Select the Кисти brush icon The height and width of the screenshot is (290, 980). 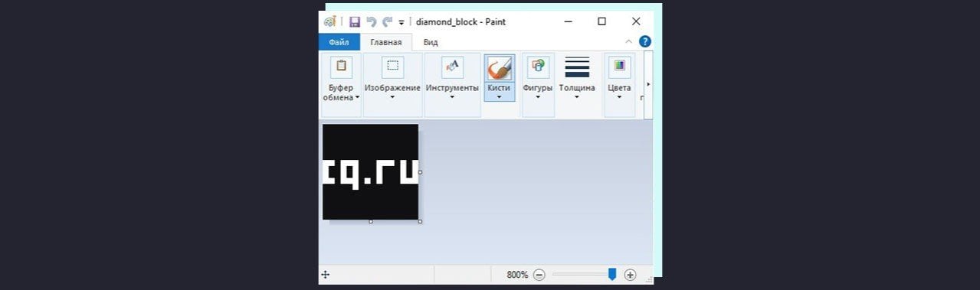(x=499, y=68)
